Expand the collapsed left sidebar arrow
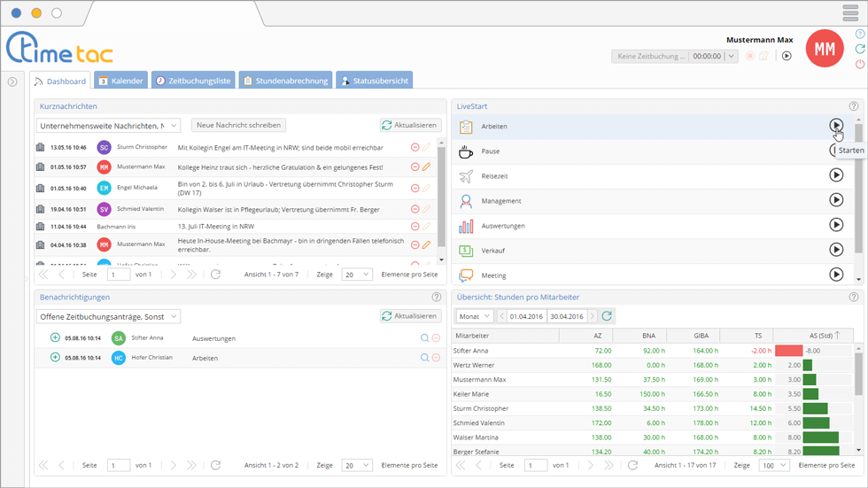 point(12,81)
